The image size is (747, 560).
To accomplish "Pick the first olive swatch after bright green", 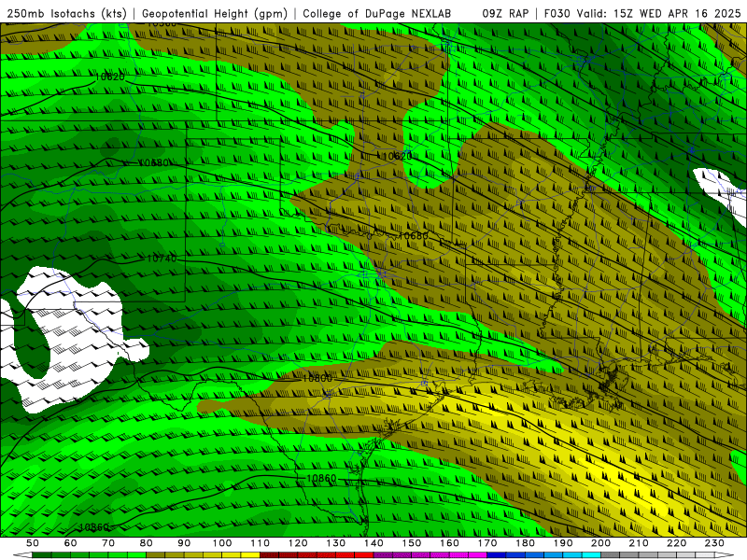I will 155,555.
